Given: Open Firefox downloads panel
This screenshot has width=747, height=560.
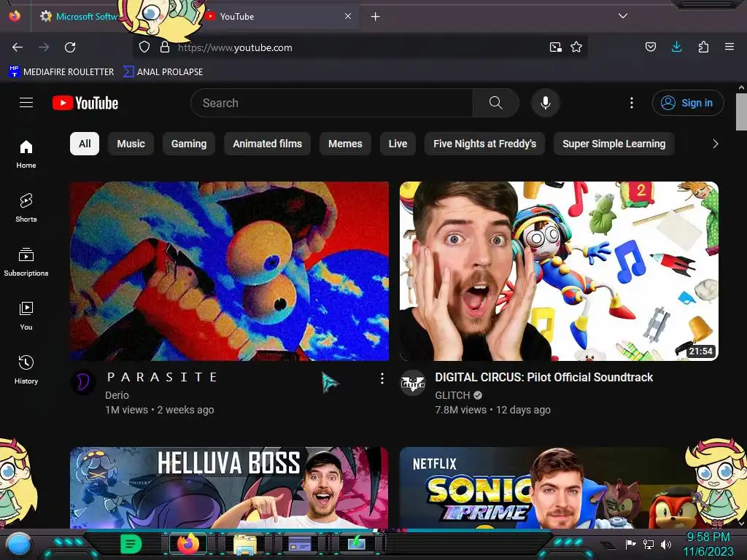Looking at the screenshot, I should 676,47.
